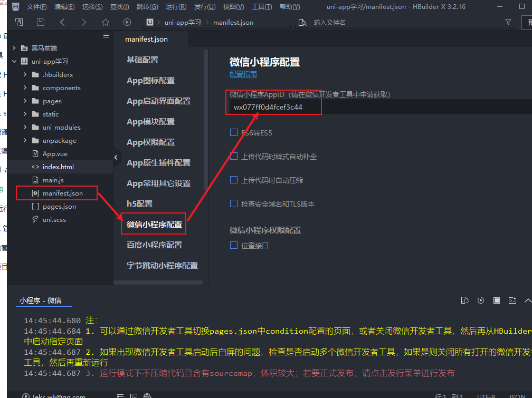Click the save file toolbar icon

click(x=41, y=22)
